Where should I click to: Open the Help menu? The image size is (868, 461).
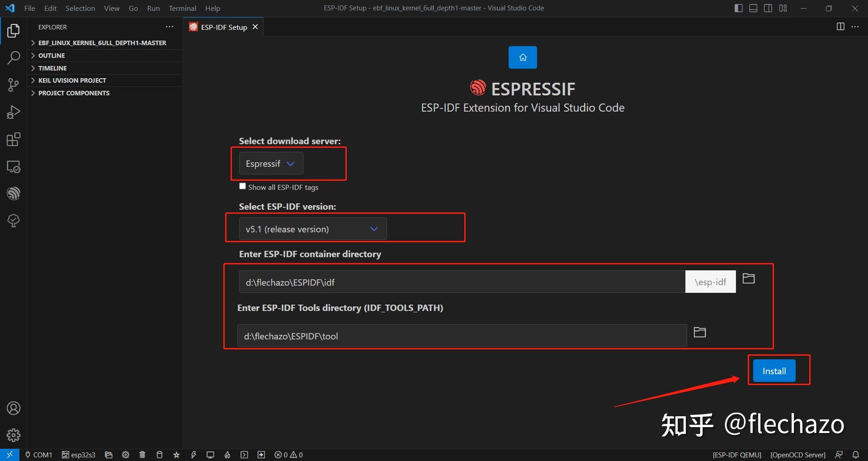click(x=212, y=8)
